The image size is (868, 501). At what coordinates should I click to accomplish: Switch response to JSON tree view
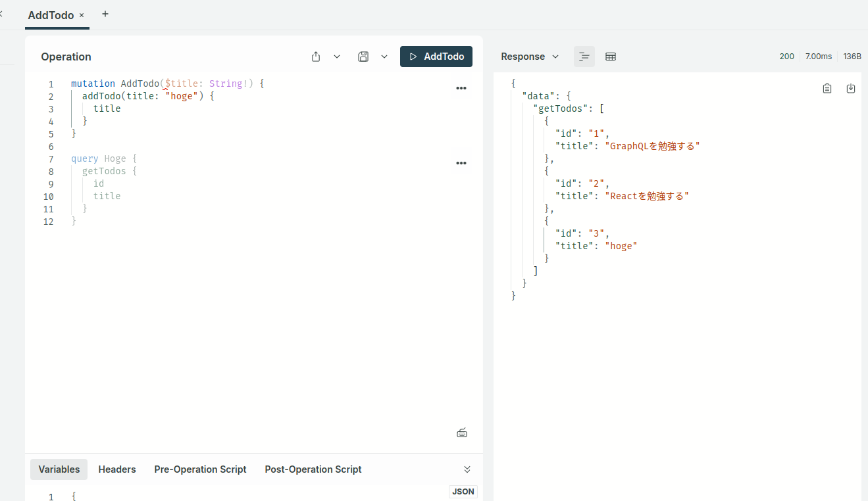pyautogui.click(x=584, y=57)
